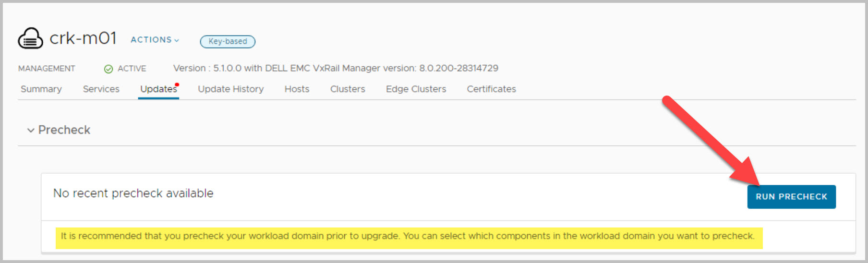Click the Key-based license badge
Viewport: 868px width, 263px height.
(x=228, y=42)
